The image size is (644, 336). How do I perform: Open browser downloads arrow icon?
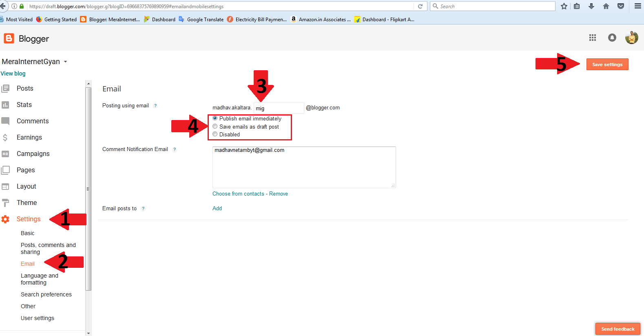(x=591, y=6)
